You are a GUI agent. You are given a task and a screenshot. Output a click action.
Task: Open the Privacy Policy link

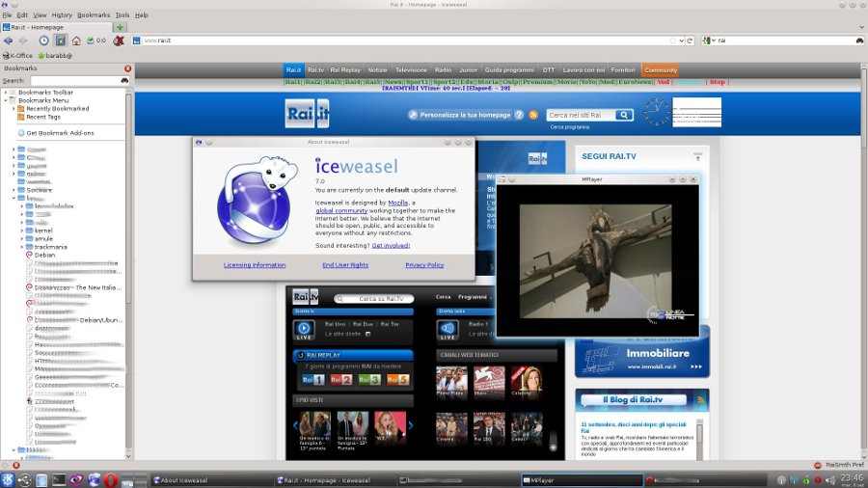tap(424, 265)
